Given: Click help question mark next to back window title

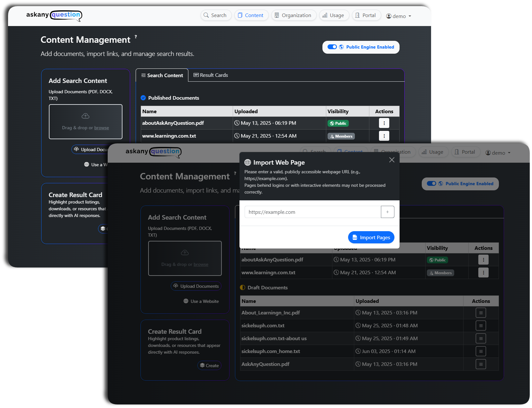Looking at the screenshot, I should coord(136,37).
